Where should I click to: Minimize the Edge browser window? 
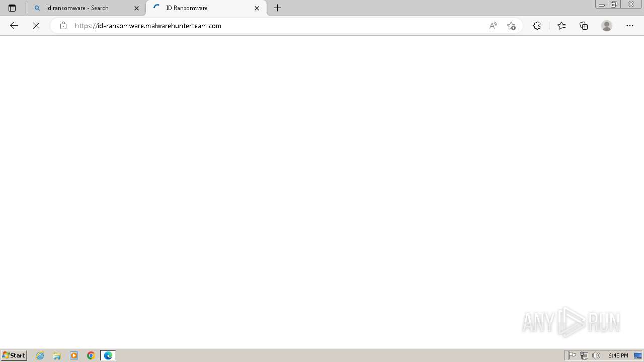602,5
